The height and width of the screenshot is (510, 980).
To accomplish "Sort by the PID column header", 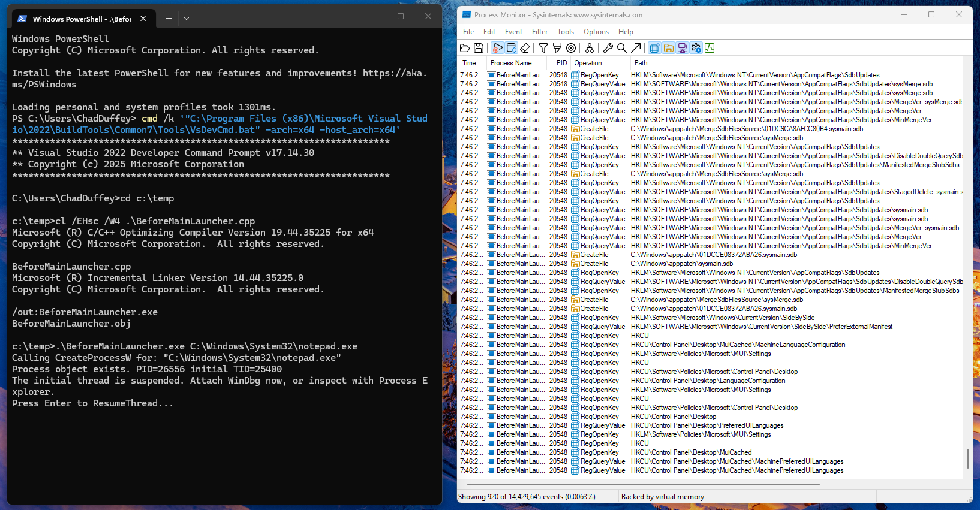I will (558, 63).
